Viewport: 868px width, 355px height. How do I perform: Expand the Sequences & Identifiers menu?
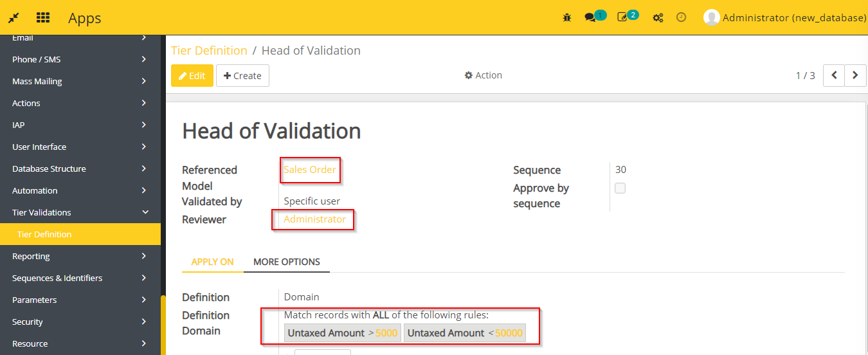80,278
